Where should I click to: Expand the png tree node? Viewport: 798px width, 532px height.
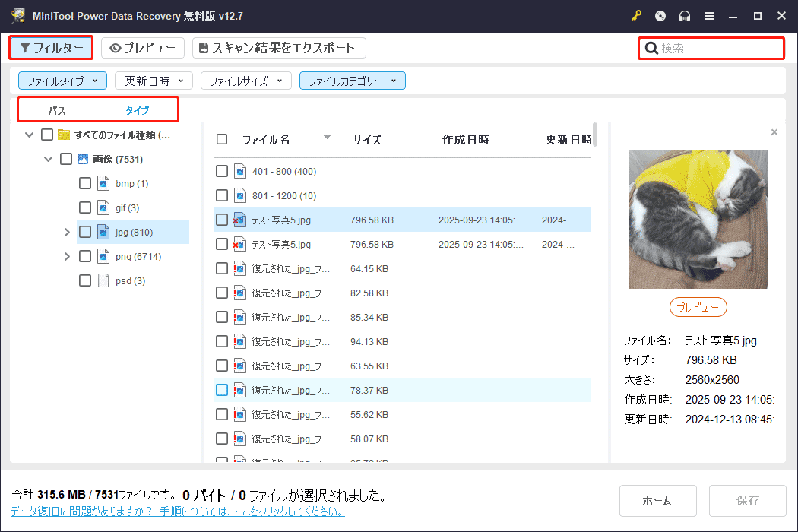click(67, 256)
